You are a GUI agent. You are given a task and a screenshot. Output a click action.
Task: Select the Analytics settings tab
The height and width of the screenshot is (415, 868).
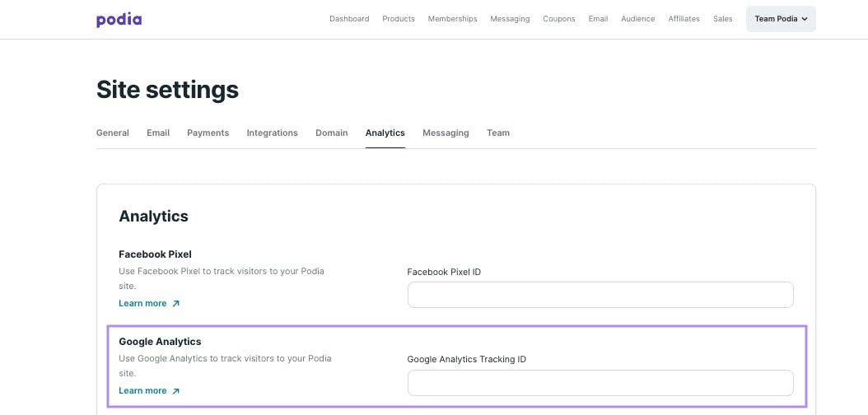pyautogui.click(x=385, y=133)
